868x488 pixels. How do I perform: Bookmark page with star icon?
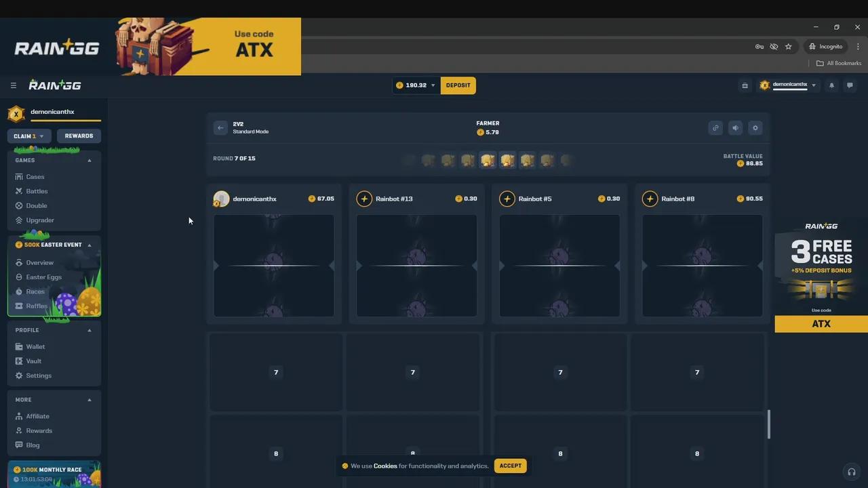(788, 47)
